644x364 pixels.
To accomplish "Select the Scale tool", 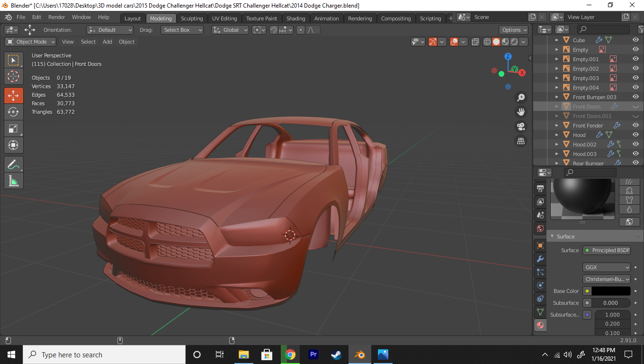I will (13, 128).
